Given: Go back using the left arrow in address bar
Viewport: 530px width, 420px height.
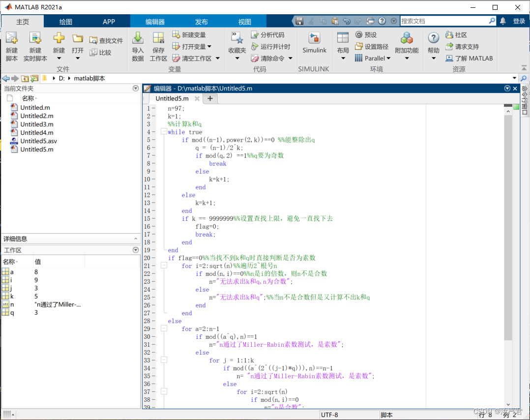Looking at the screenshot, I should [x=6, y=79].
